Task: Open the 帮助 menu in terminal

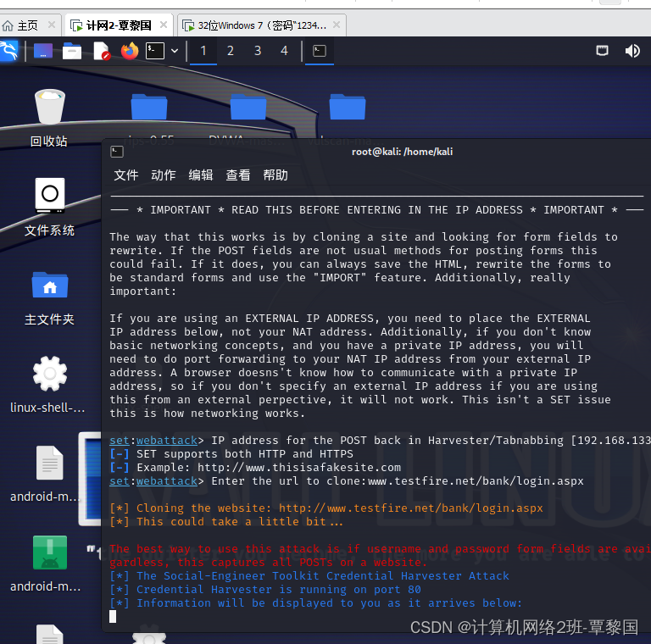Action: [275, 175]
